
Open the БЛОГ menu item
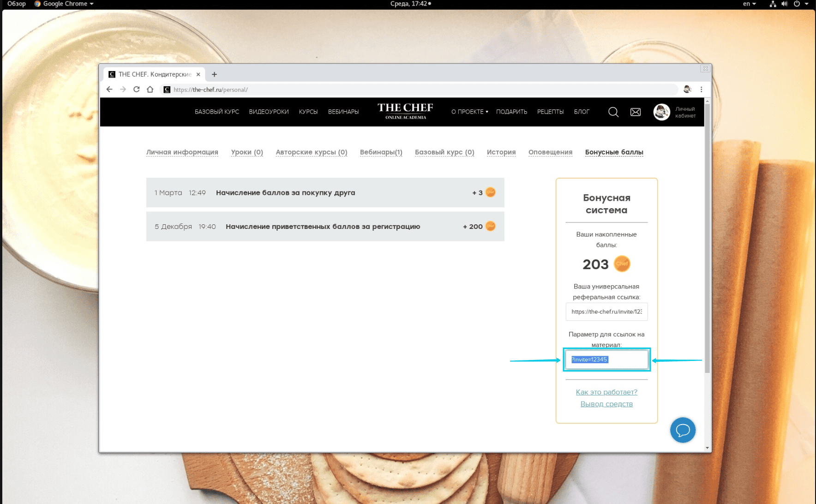(x=582, y=112)
